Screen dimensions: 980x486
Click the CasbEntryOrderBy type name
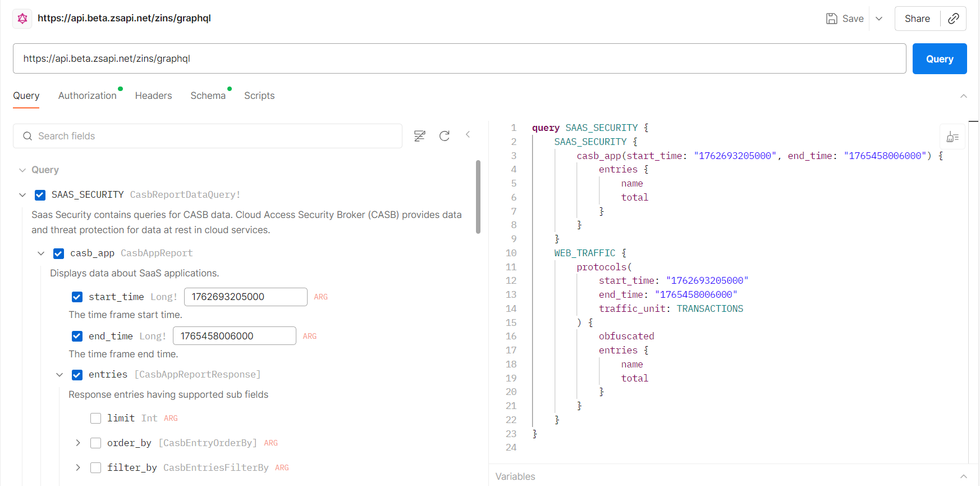point(208,443)
